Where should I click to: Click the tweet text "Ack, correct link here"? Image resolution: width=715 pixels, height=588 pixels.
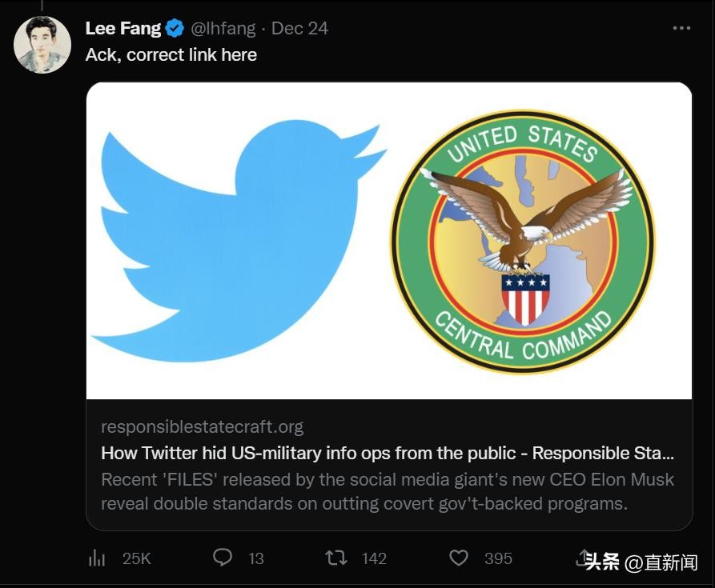point(171,54)
